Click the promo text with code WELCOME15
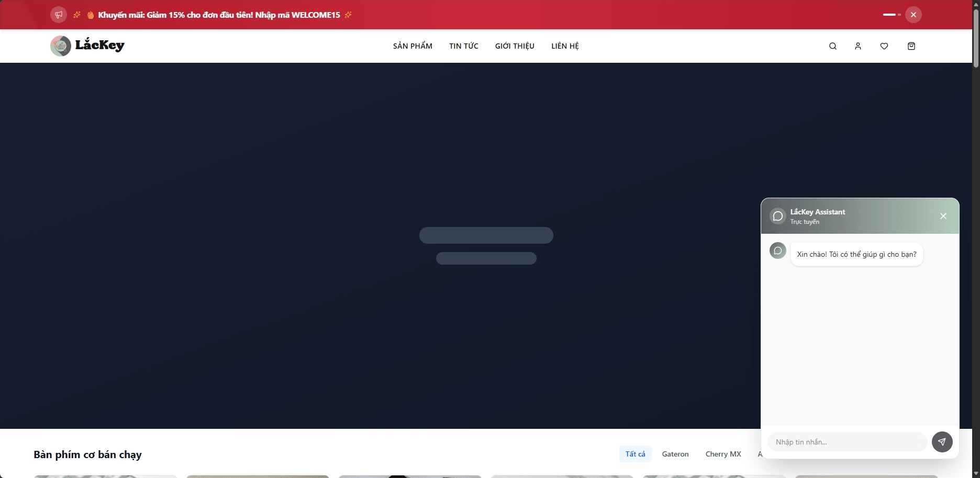This screenshot has height=478, width=980. pyautogui.click(x=219, y=15)
